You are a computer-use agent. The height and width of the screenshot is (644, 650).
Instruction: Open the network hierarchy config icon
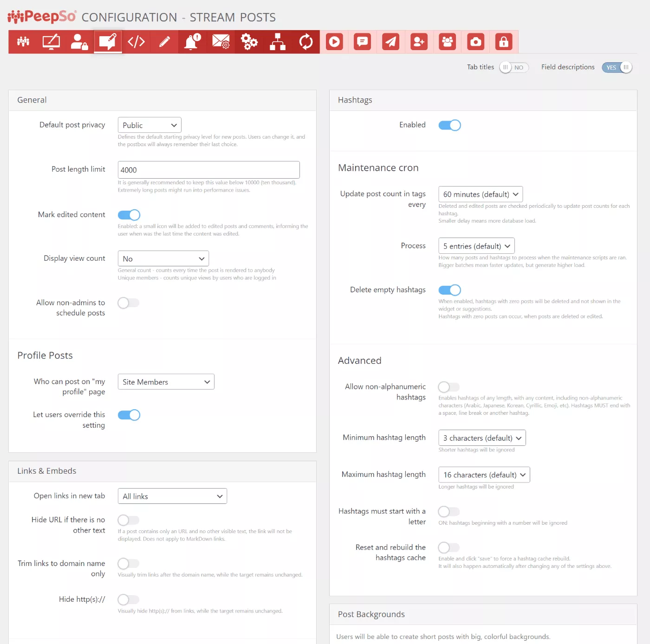tap(278, 42)
